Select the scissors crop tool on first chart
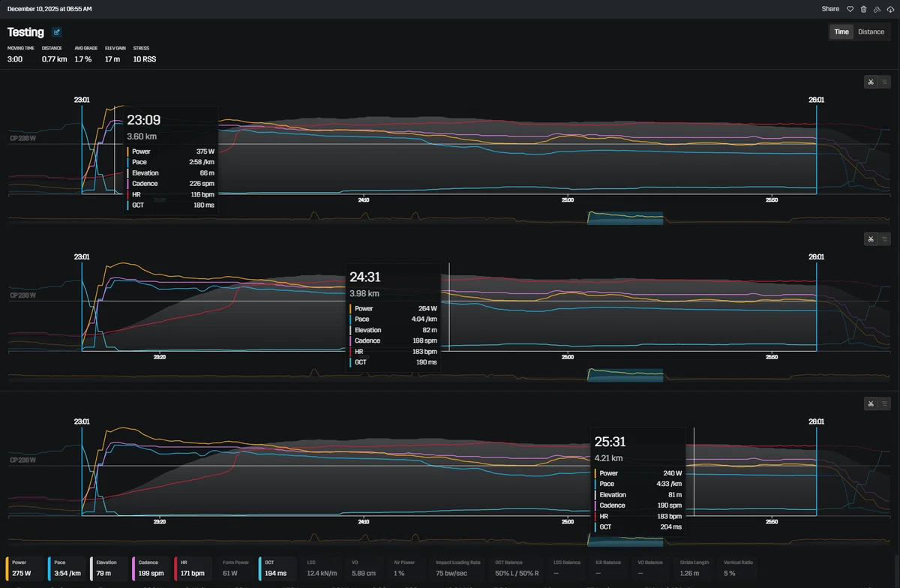The width and height of the screenshot is (900, 588). click(871, 82)
